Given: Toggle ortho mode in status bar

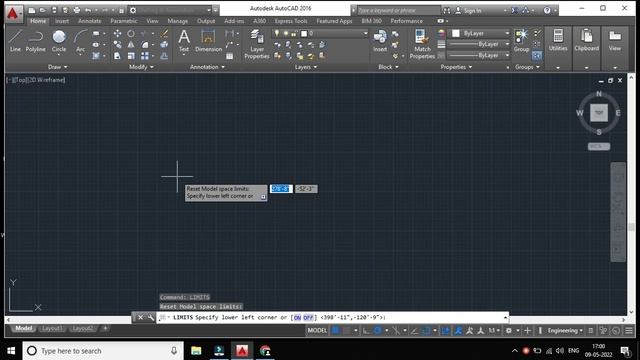Looking at the screenshot, I should tap(366, 330).
